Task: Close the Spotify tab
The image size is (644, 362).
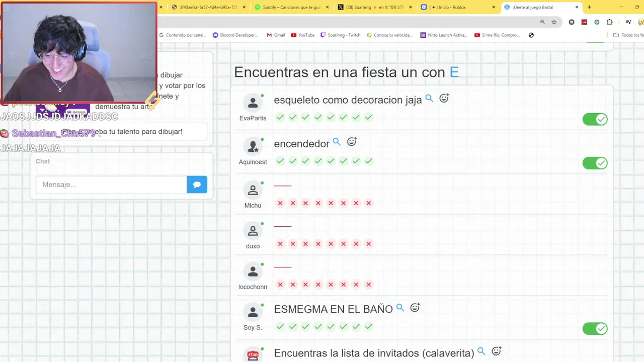Action: [328, 7]
